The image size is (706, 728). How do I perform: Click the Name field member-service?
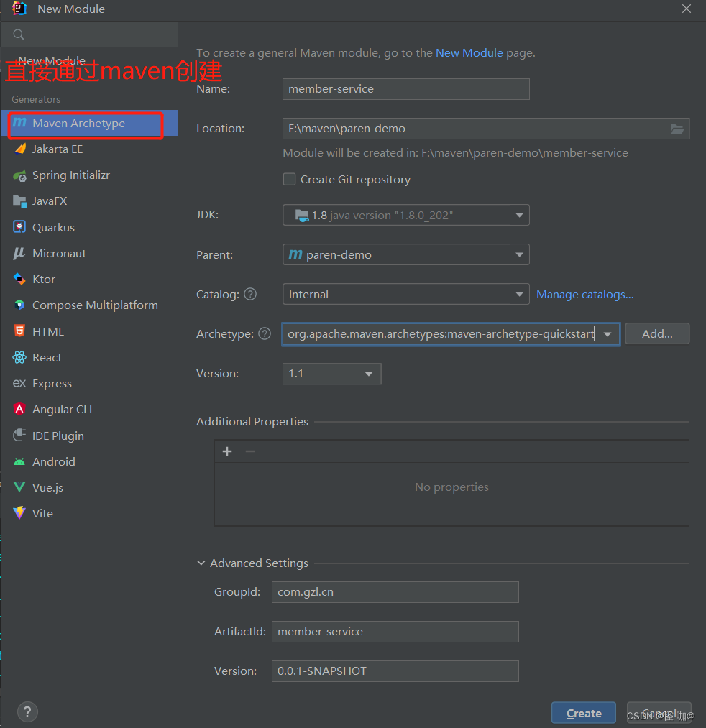pos(406,88)
